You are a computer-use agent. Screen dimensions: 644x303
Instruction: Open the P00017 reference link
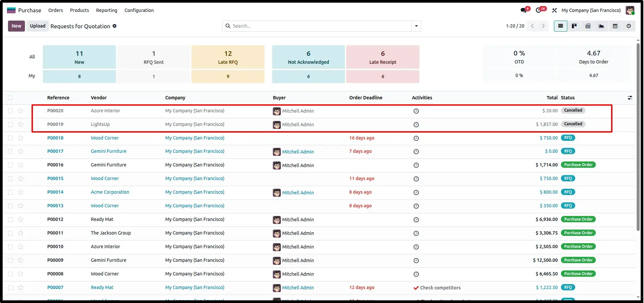(x=55, y=151)
